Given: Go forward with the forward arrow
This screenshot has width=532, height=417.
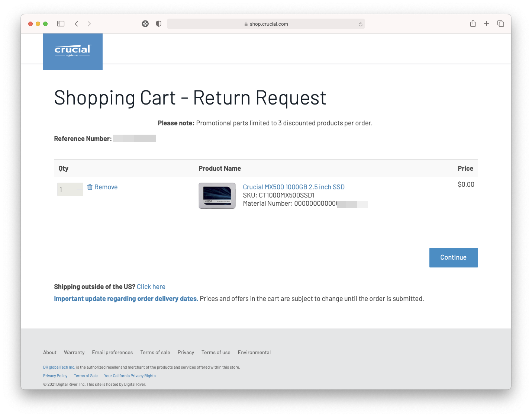Looking at the screenshot, I should click(89, 24).
